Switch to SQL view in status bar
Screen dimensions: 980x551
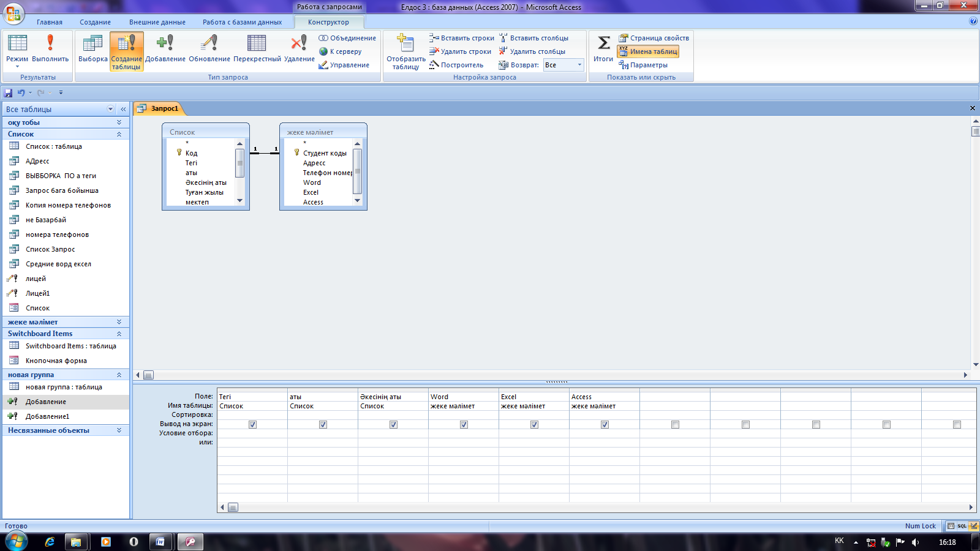pyautogui.click(x=962, y=526)
